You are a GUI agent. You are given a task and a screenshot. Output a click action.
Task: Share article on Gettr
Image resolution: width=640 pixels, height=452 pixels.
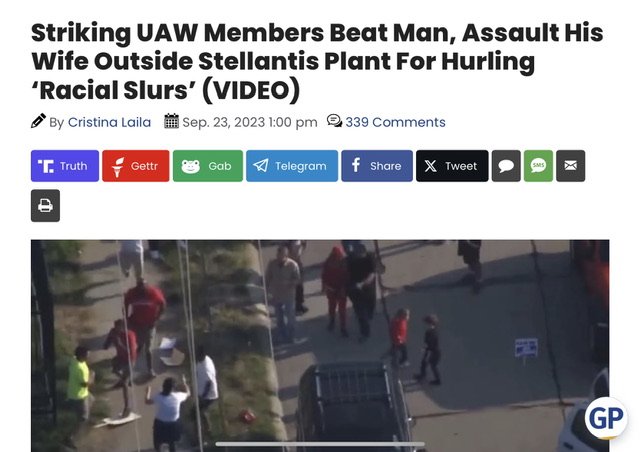tap(136, 166)
